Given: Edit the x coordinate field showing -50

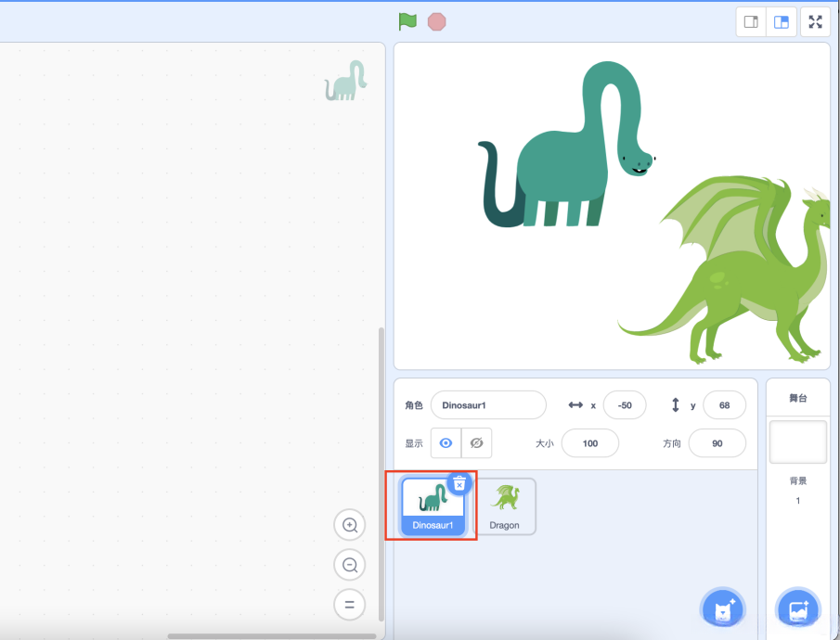Looking at the screenshot, I should click(x=624, y=405).
